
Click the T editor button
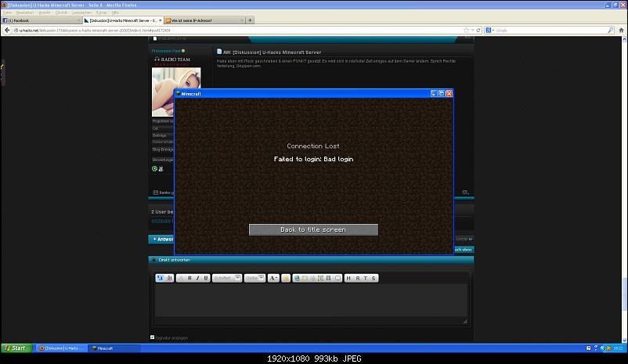(x=365, y=278)
